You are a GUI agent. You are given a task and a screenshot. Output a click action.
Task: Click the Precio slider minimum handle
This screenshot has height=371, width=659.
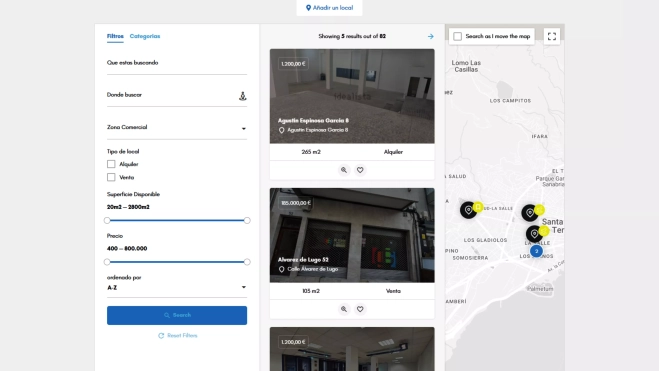(x=107, y=262)
